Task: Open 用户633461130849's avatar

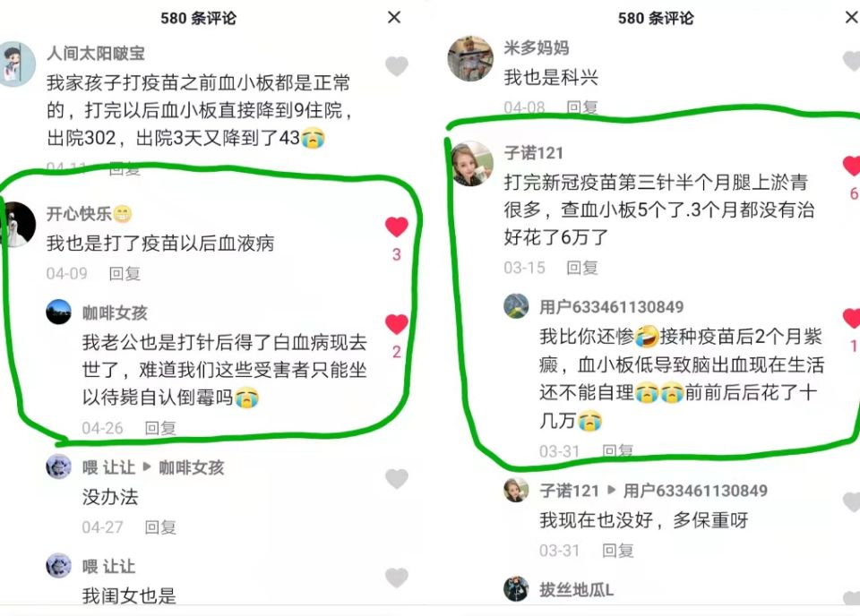Action: click(x=516, y=306)
